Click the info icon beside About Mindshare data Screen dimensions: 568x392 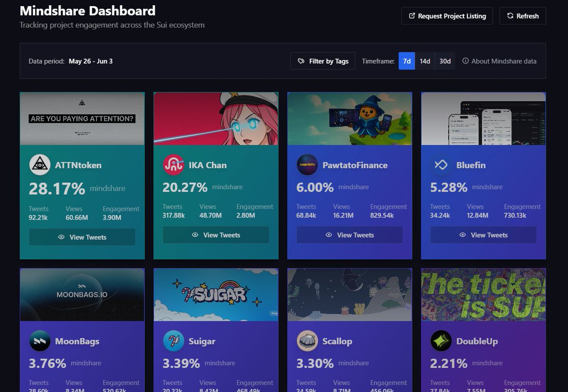465,61
